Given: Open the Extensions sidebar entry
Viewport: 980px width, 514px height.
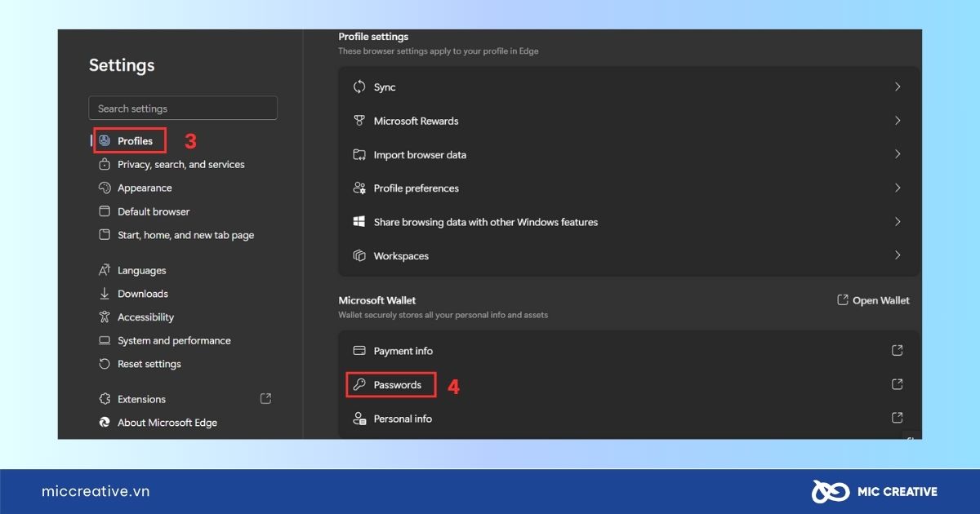Looking at the screenshot, I should (141, 399).
